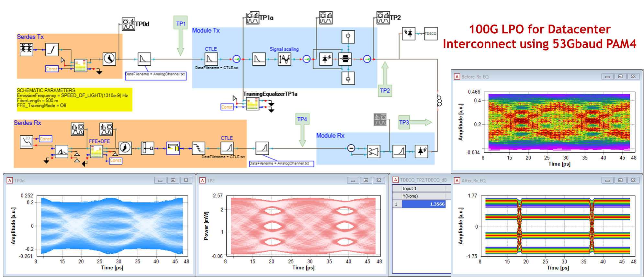The image size is (644, 277).
Task: Select the CTLE block in Module Tx
Action: (x=211, y=59)
